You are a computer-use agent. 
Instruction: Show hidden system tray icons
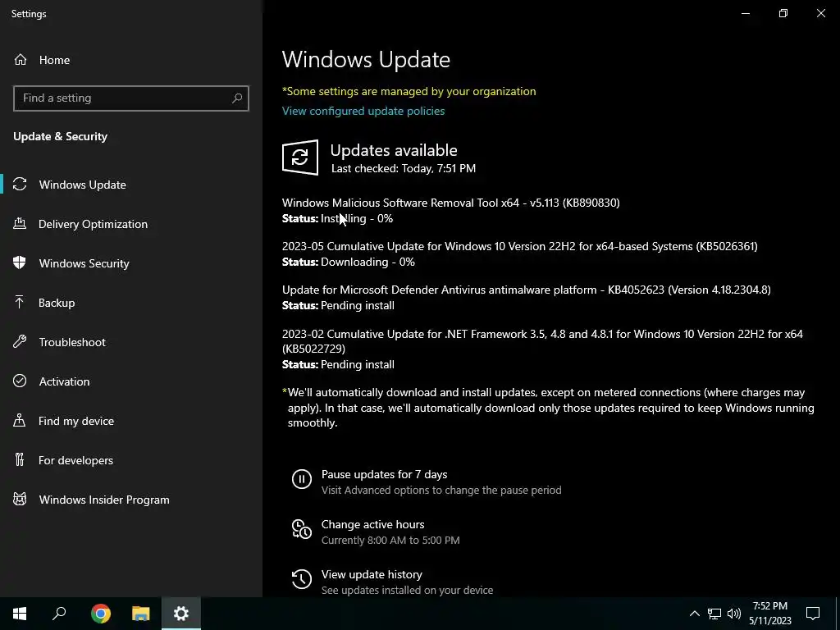(x=694, y=614)
